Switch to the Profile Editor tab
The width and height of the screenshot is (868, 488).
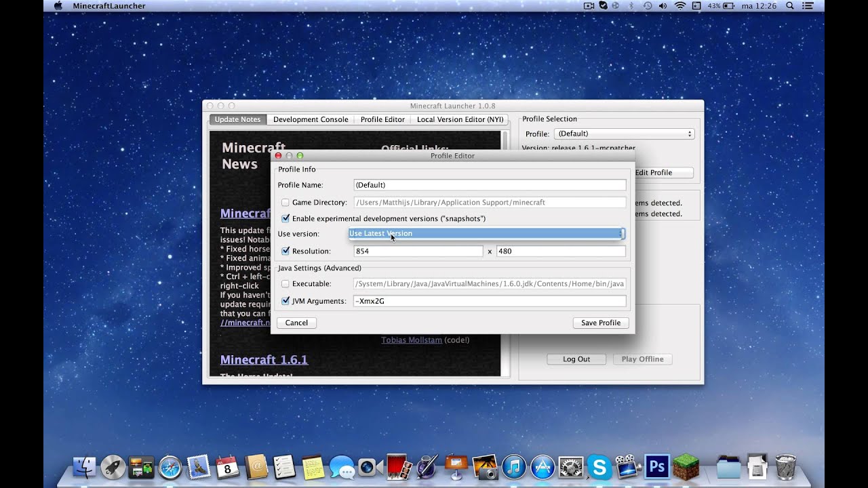pos(382,119)
